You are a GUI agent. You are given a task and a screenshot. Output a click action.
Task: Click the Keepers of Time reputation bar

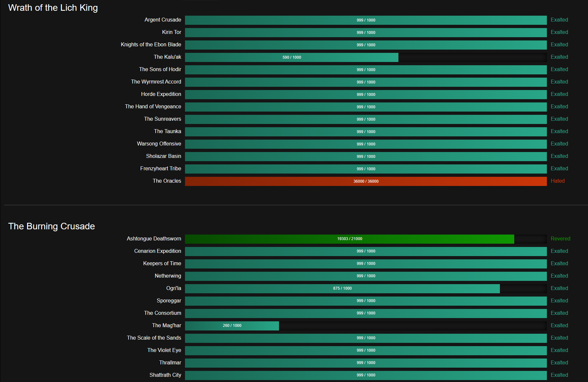pos(365,264)
